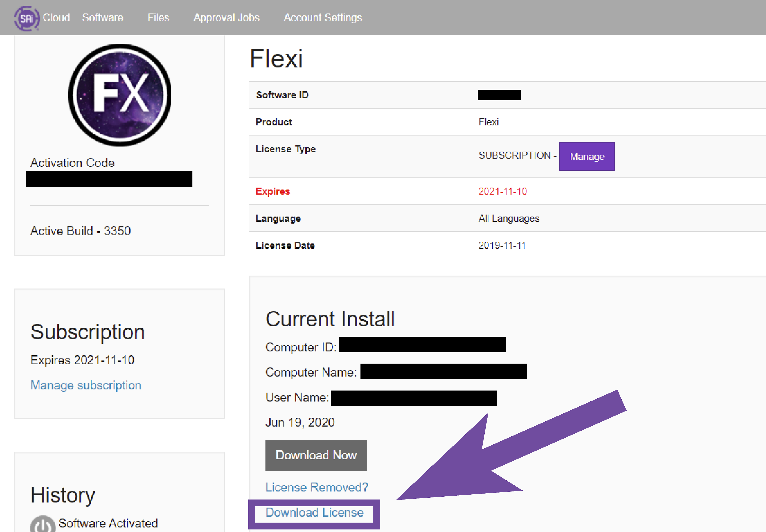The image size is (766, 532).
Task: Open the Files menu
Action: tap(158, 17)
